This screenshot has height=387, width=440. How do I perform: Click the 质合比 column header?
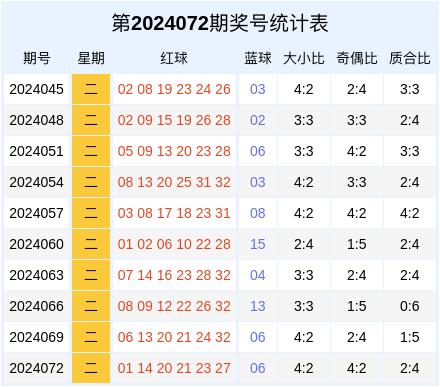click(x=410, y=58)
